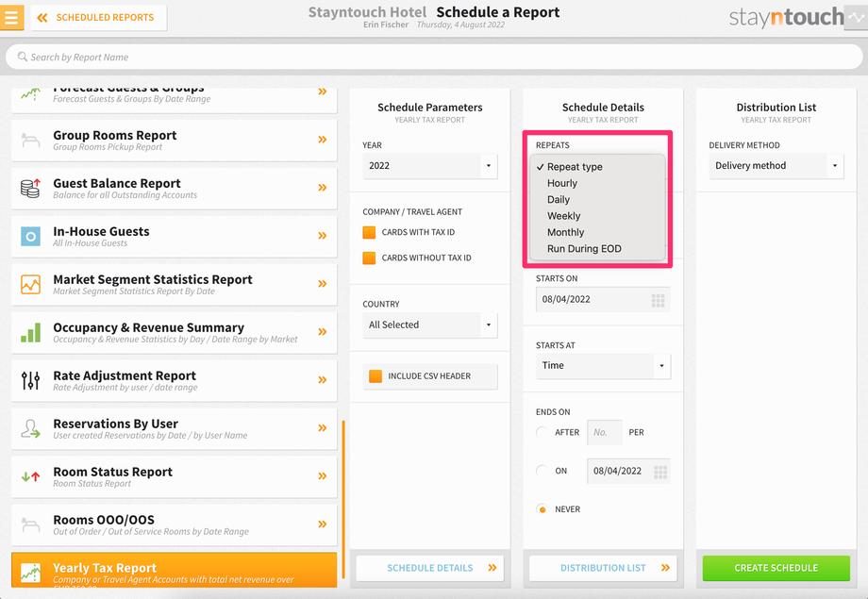Open Guest Balance Report entry

174,189
